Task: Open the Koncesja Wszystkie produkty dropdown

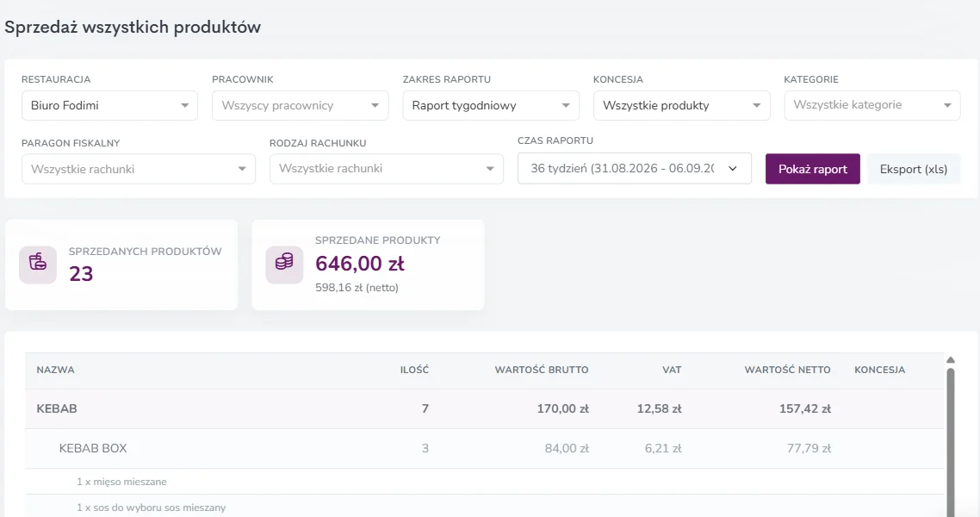Action: click(x=681, y=106)
